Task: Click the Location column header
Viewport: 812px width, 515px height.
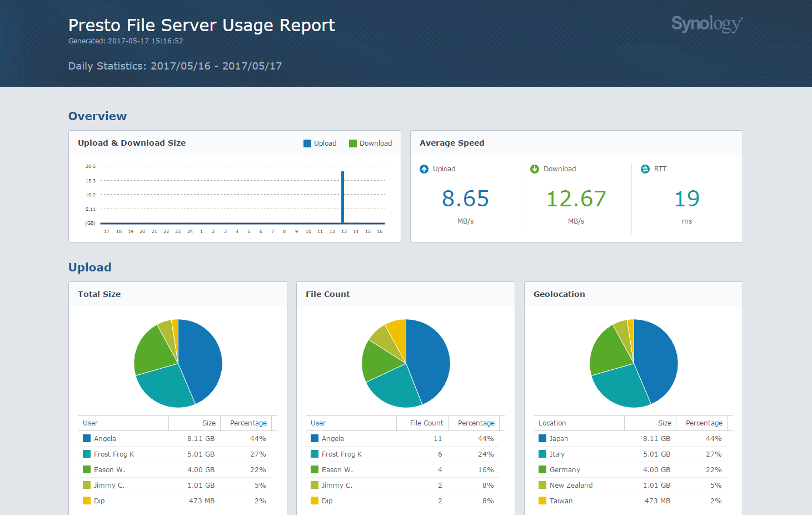Action: click(552, 423)
